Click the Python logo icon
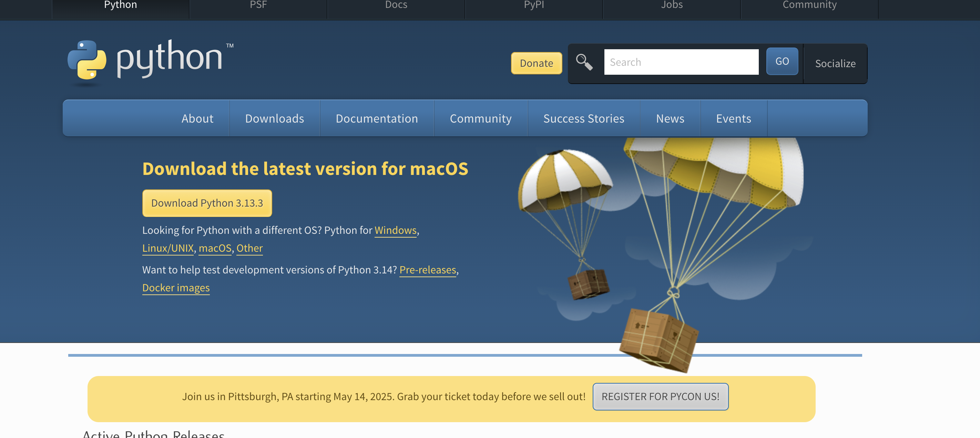 [87, 60]
